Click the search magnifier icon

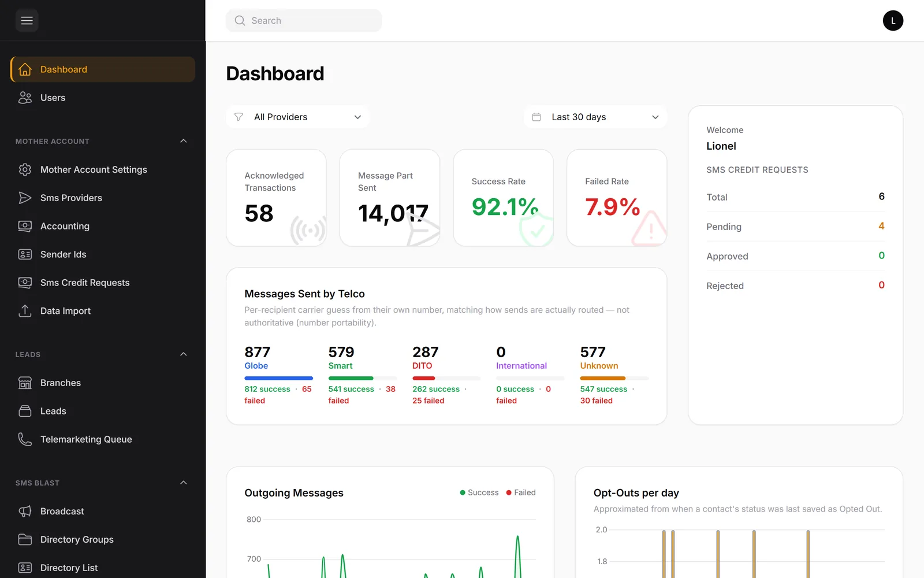pyautogui.click(x=240, y=21)
